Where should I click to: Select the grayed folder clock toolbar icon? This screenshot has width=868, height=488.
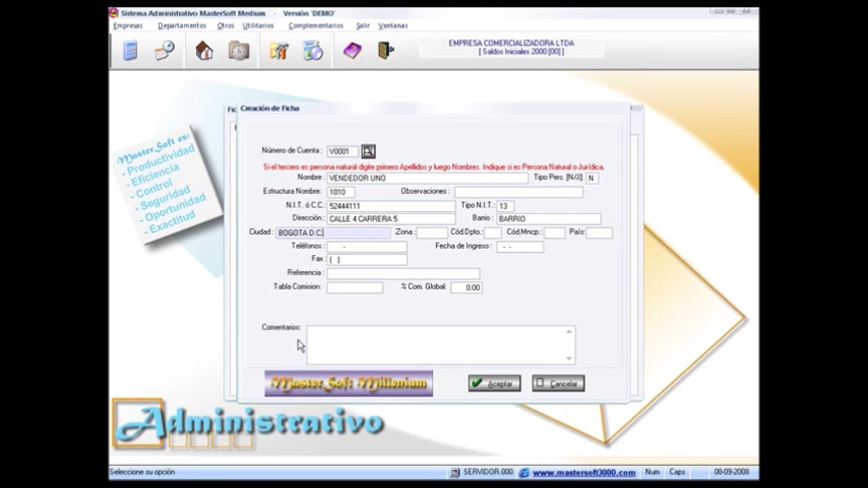239,51
